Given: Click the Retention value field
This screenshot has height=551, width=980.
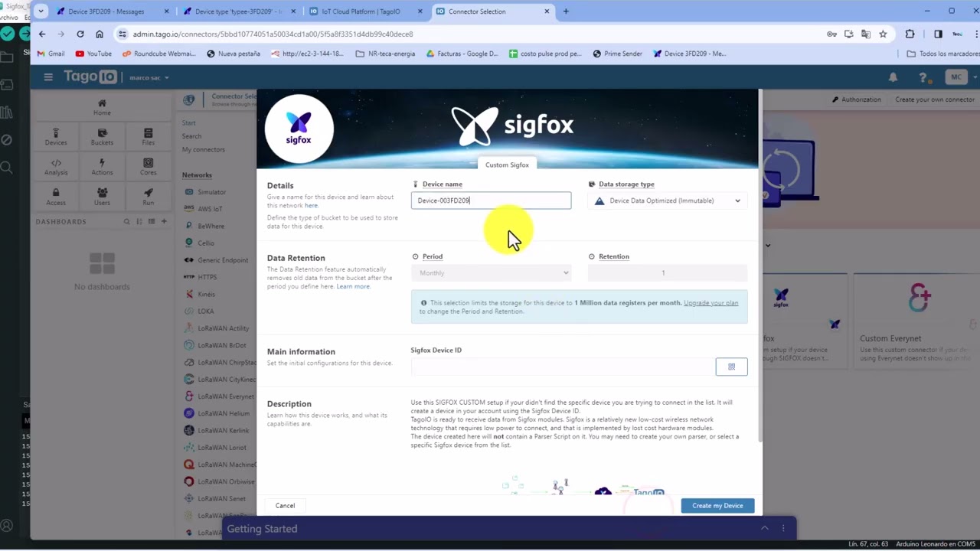Looking at the screenshot, I should 668,273.
